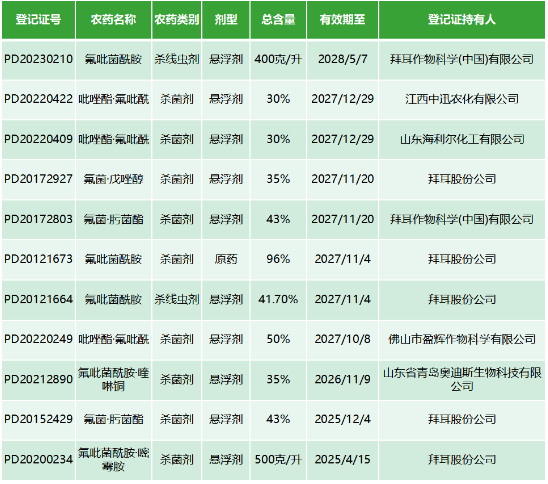Select the cell 佛山市盈辉作物科学有限公司
The image size is (548, 484).
point(462,339)
